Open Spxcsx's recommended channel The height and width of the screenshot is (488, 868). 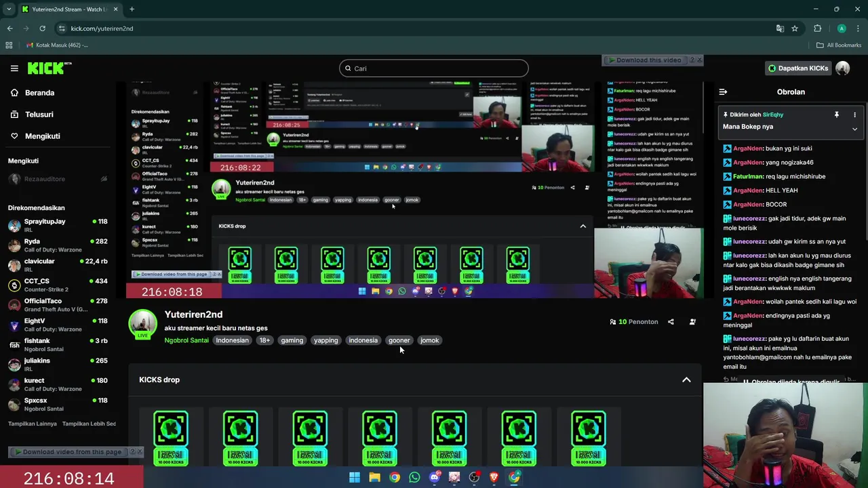58,404
